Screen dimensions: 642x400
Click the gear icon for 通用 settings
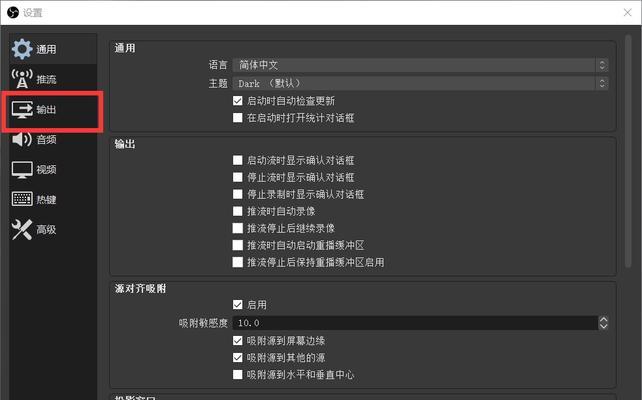point(22,49)
